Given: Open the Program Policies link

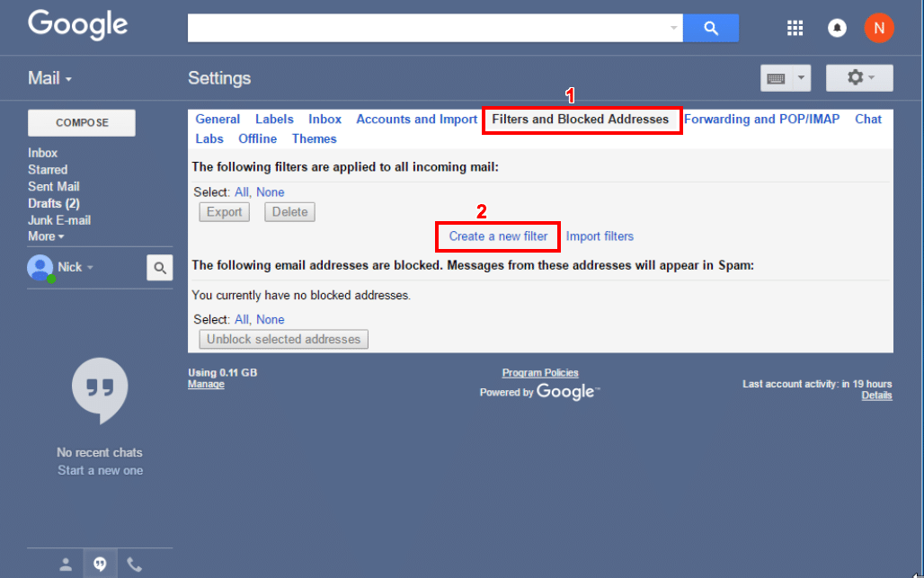Looking at the screenshot, I should tap(539, 372).
